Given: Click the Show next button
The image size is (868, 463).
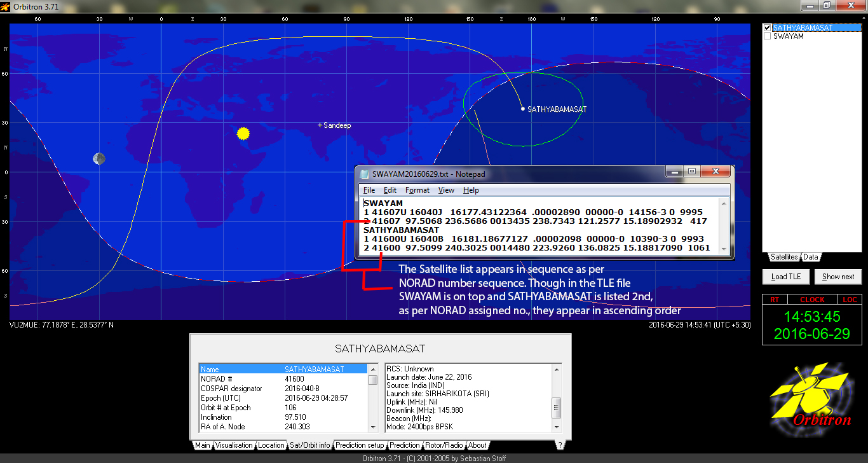Looking at the screenshot, I should tap(838, 277).
